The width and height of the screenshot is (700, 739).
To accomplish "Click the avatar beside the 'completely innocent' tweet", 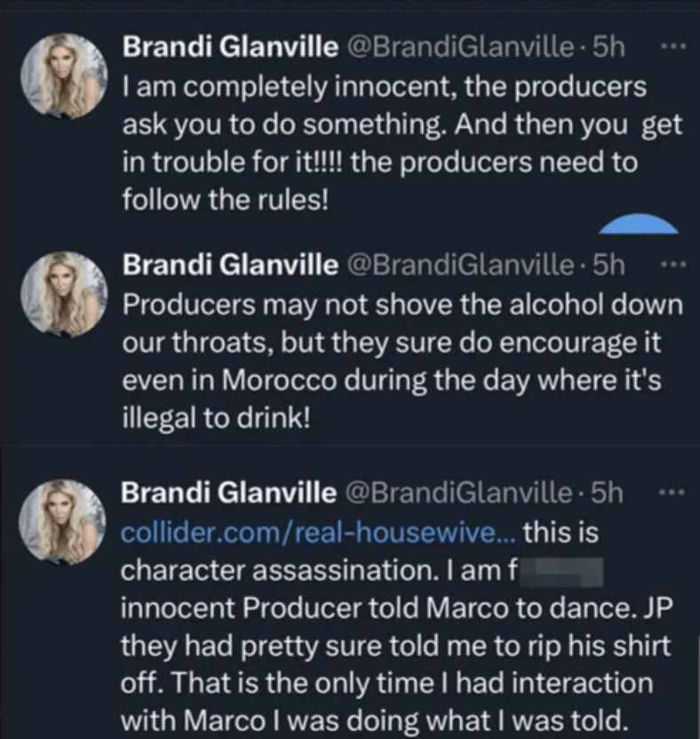I will (76, 78).
